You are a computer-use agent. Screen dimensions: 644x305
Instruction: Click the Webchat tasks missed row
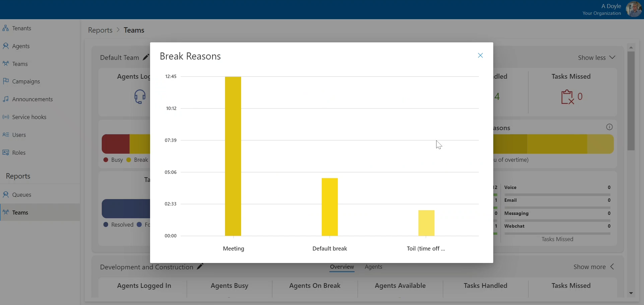557,229
